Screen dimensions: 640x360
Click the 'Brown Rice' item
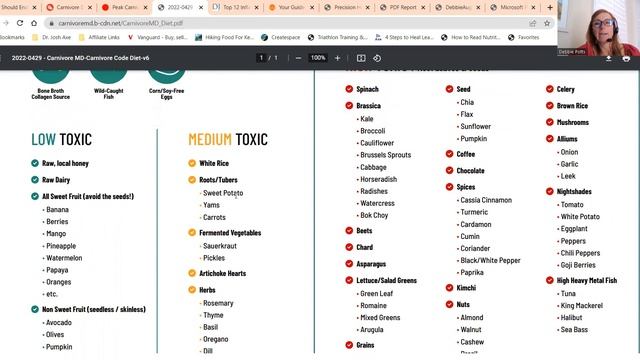(x=572, y=106)
